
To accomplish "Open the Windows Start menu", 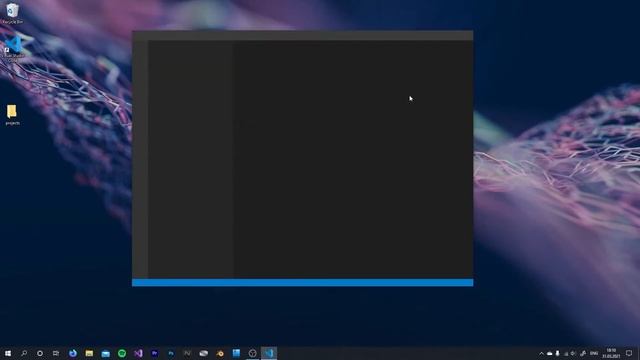I will [x=8, y=353].
